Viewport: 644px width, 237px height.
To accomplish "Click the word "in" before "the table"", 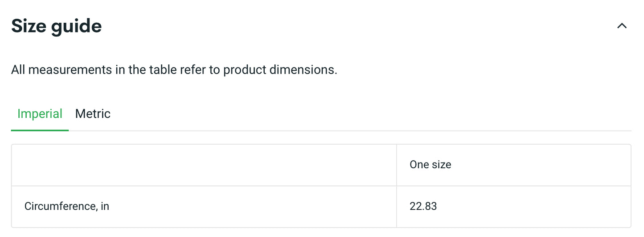I will [x=118, y=70].
